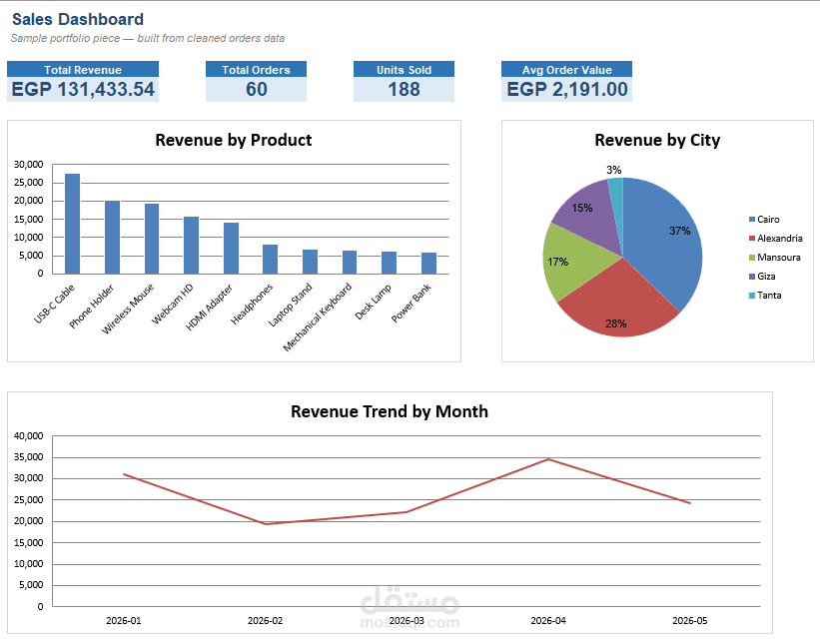Click the Alexandria legend color swatch
Screen dimensions: 820x644
pos(752,239)
